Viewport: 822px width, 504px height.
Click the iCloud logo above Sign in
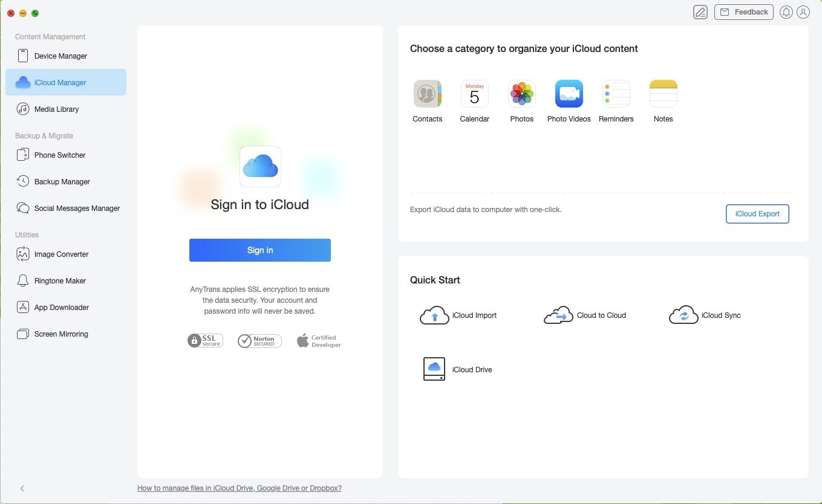[x=260, y=166]
